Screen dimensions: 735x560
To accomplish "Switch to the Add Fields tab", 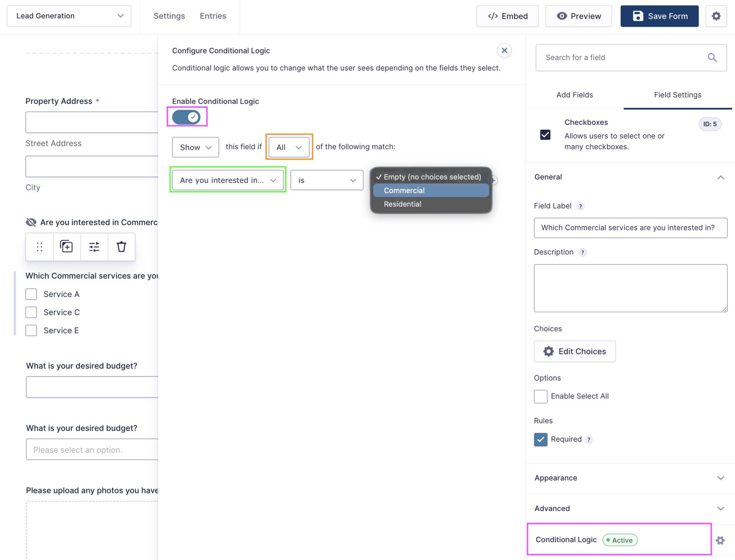I will click(574, 95).
